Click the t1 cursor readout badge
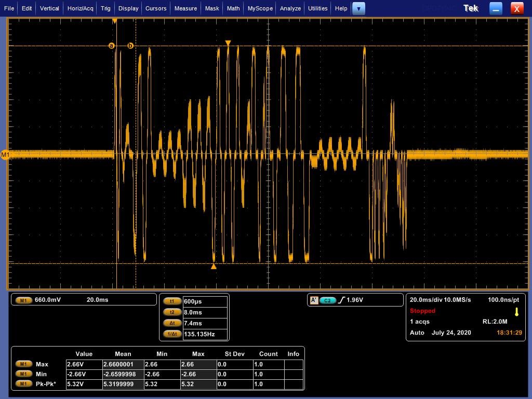Image resolution: width=532 pixels, height=399 pixels. 172,301
